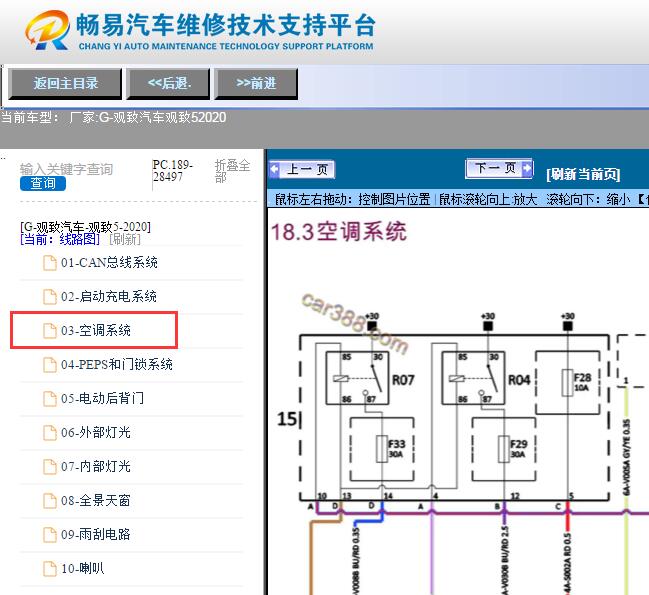Click the 返回主目录 button

(65, 84)
